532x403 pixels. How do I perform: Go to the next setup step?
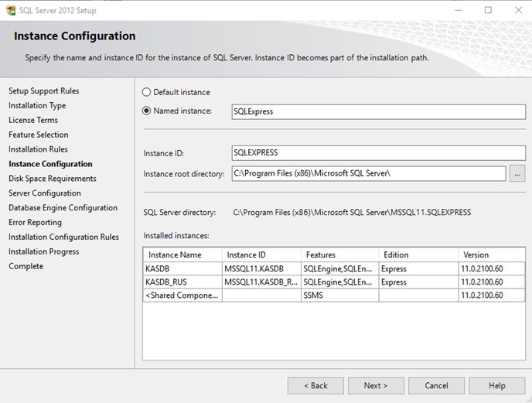376,386
